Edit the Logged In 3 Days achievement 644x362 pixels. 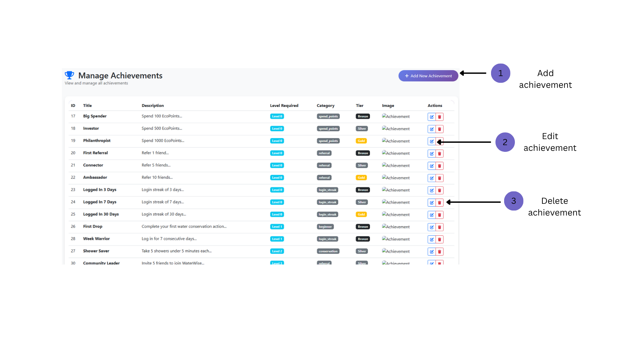432,190
